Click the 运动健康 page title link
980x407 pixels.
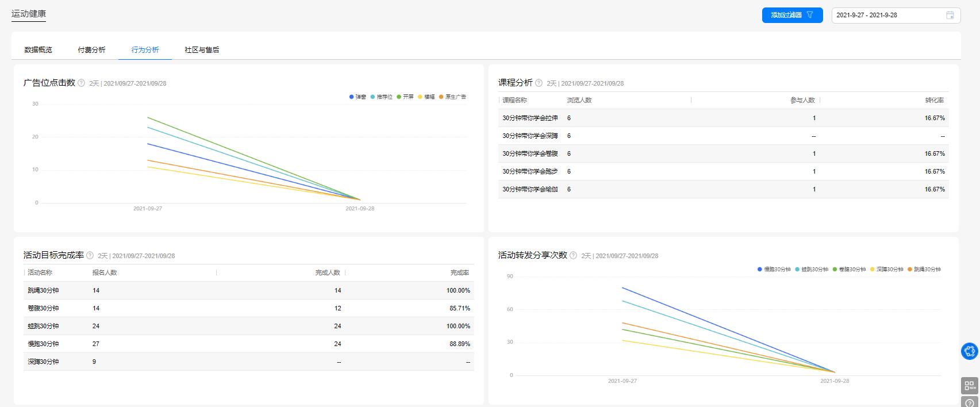(29, 14)
